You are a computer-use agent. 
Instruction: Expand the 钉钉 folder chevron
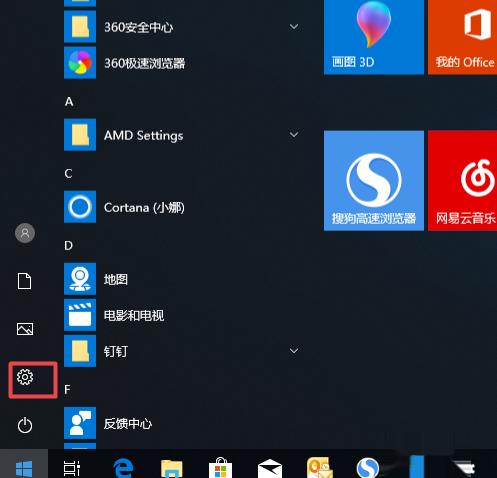click(x=294, y=351)
